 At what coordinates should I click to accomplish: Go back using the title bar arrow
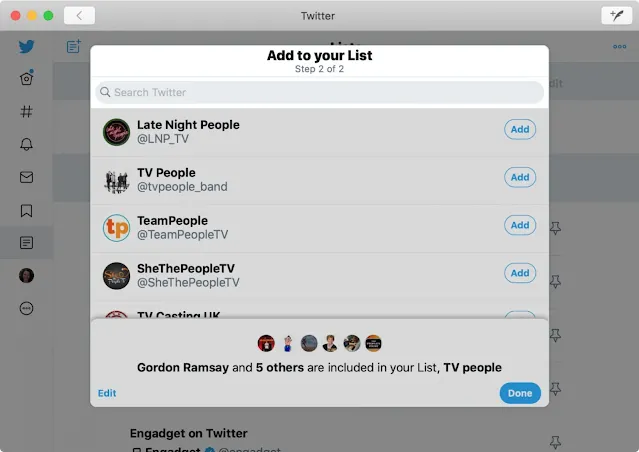(79, 16)
